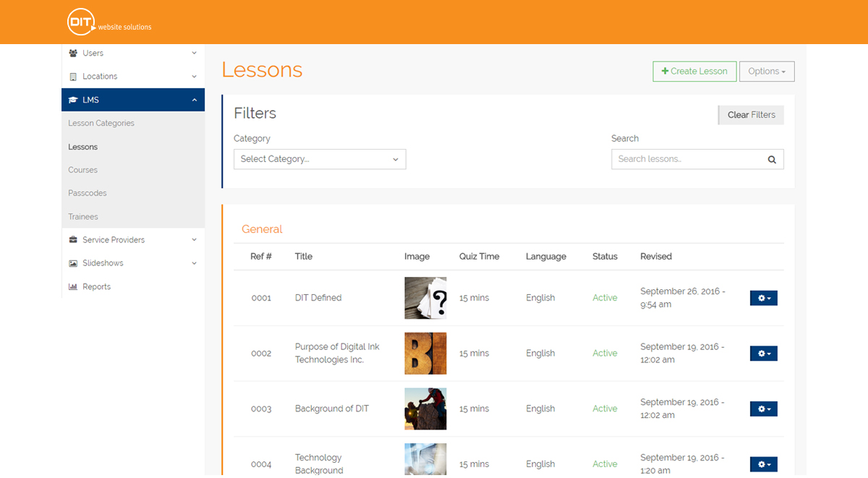This screenshot has width=868, height=478.
Task: Expand the Locations menu chevron
Action: [x=194, y=77]
